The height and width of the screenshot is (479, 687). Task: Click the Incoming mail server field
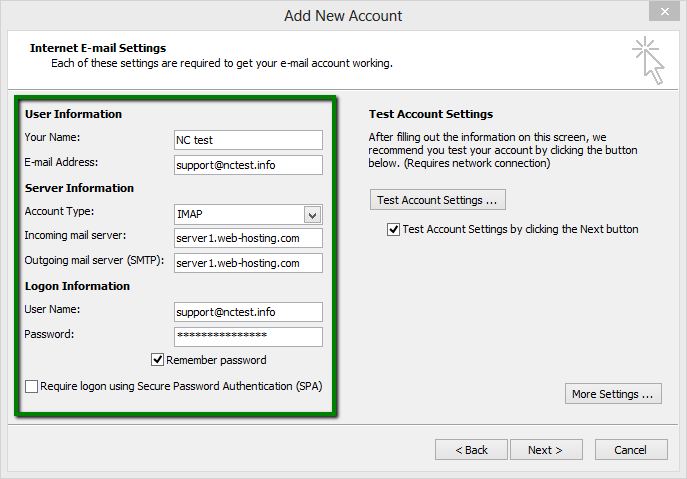pyautogui.click(x=248, y=238)
